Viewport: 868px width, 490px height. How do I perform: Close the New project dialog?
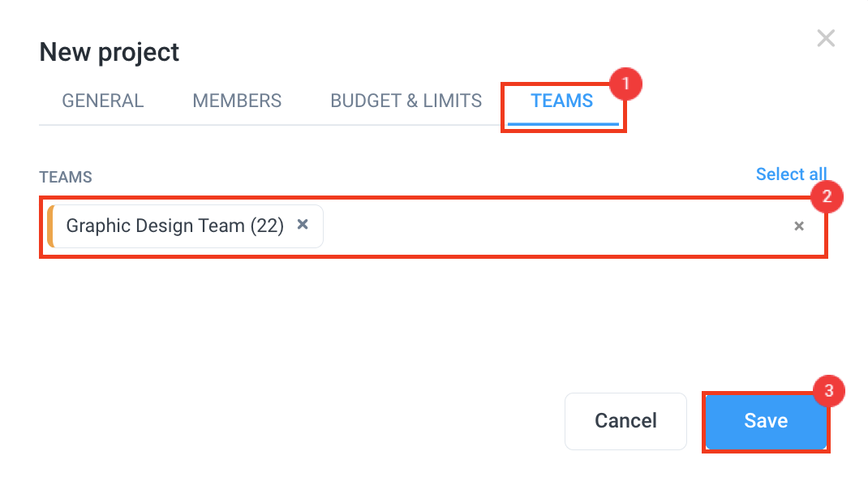coord(825,38)
